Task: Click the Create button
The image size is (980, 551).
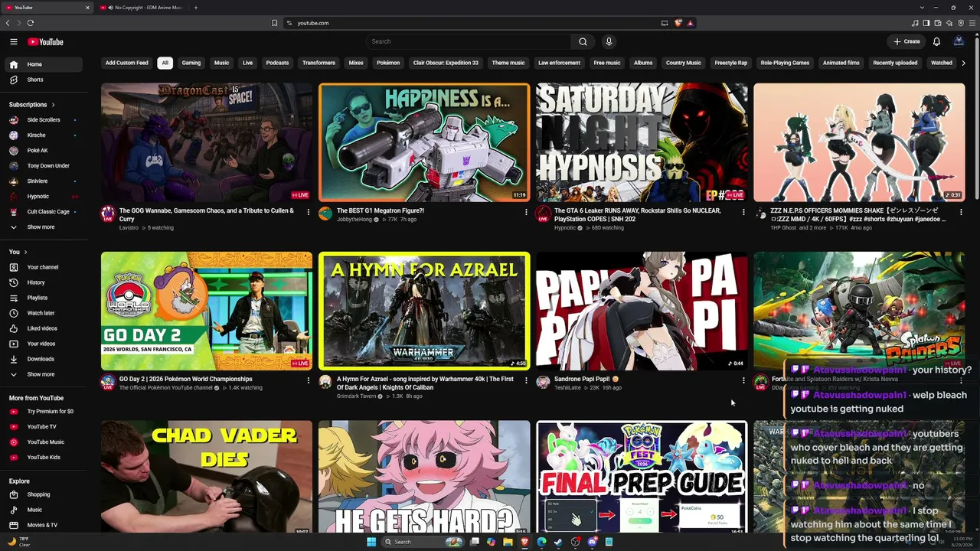Action: [x=906, y=41]
